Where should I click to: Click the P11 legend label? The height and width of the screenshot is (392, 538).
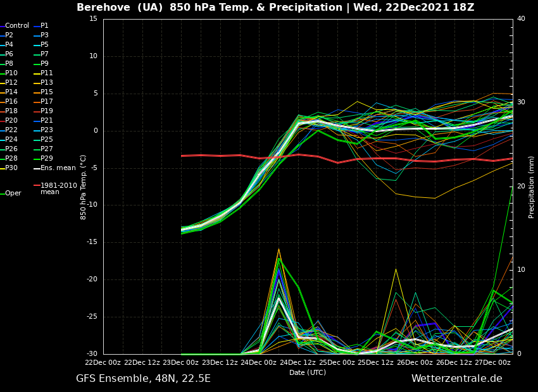(46, 73)
